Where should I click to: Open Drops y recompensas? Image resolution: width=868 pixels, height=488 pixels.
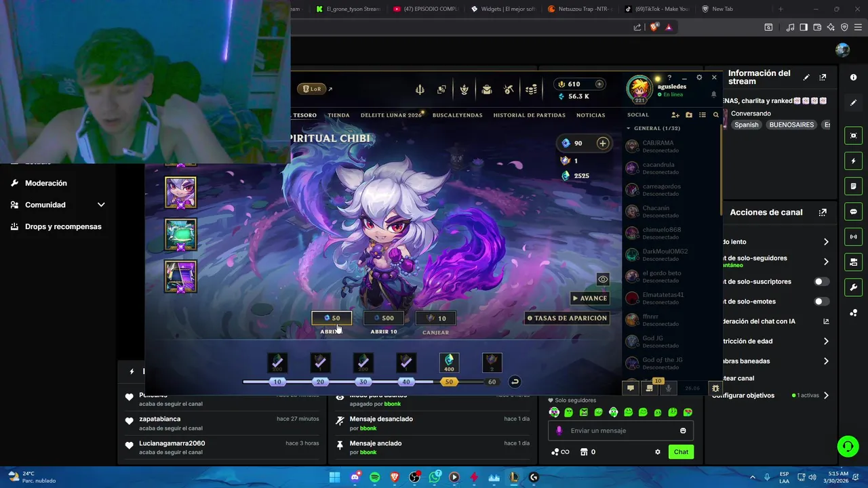coord(63,226)
